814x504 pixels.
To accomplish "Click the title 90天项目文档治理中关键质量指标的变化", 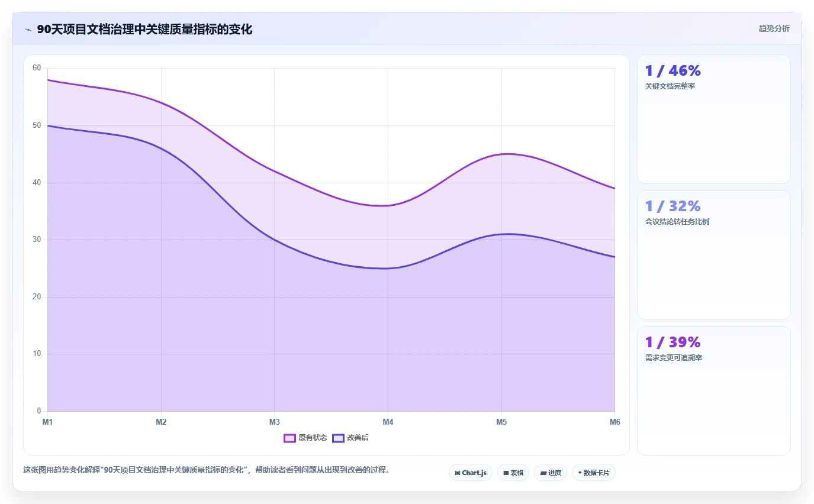I will pyautogui.click(x=144, y=30).
